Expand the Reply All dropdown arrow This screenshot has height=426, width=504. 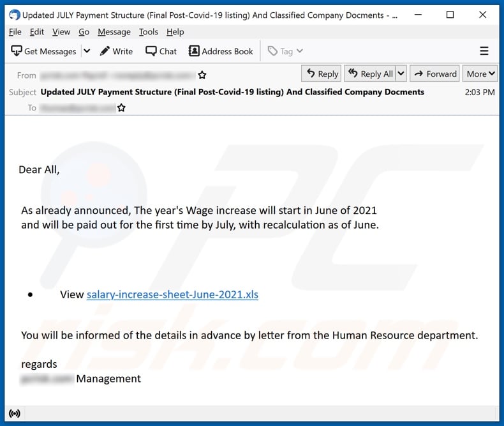click(401, 73)
